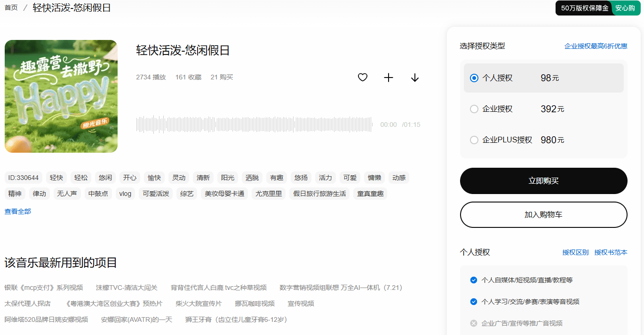Viewport: 644px width, 335px height.
Task: Click the 动感 tag
Action: coord(399,178)
